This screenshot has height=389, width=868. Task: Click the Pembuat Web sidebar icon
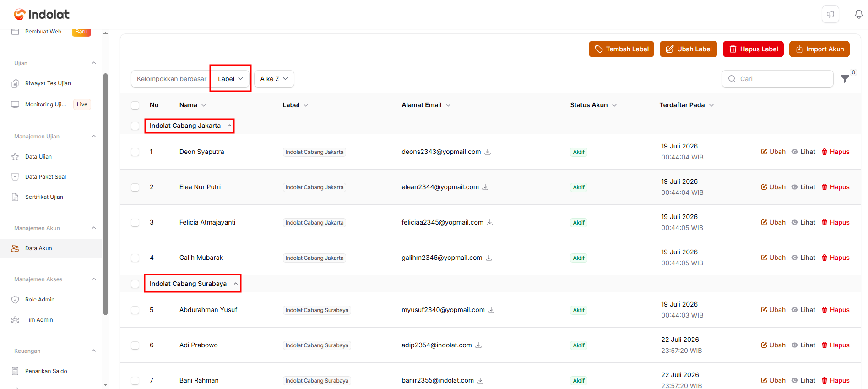coord(15,32)
